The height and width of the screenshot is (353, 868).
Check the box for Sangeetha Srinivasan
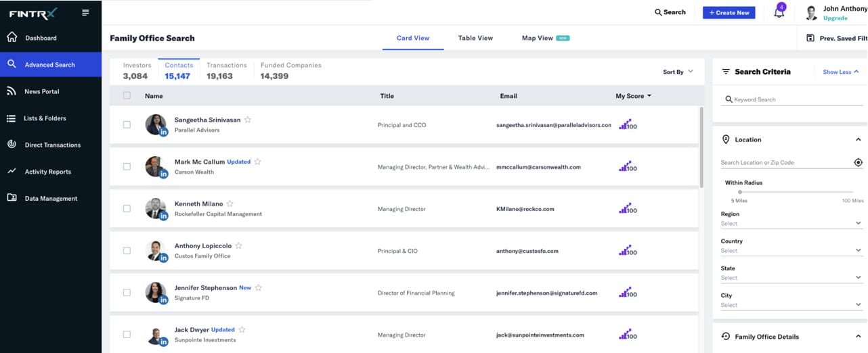click(127, 124)
